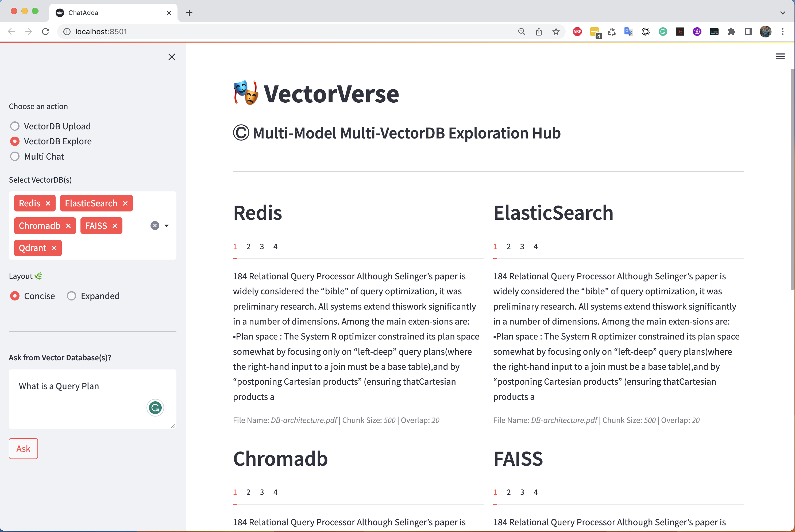Open the AdBlock Plus extension

(577, 32)
